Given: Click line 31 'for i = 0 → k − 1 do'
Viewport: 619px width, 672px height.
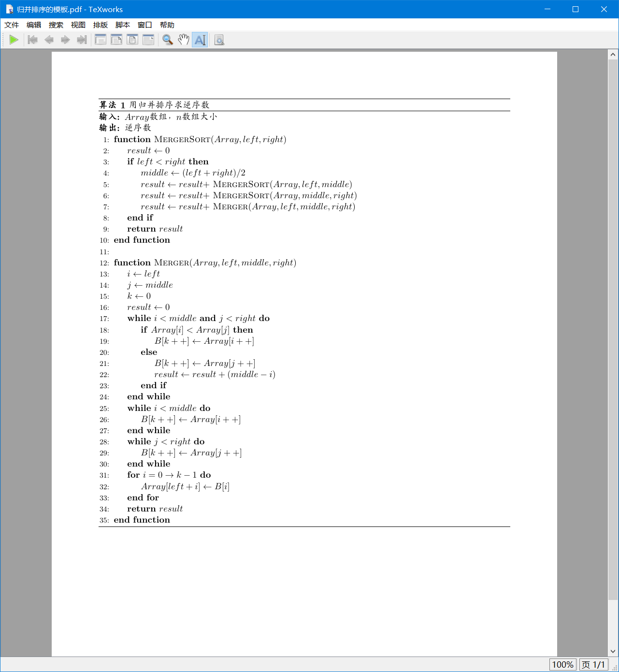Looking at the screenshot, I should coord(169,475).
